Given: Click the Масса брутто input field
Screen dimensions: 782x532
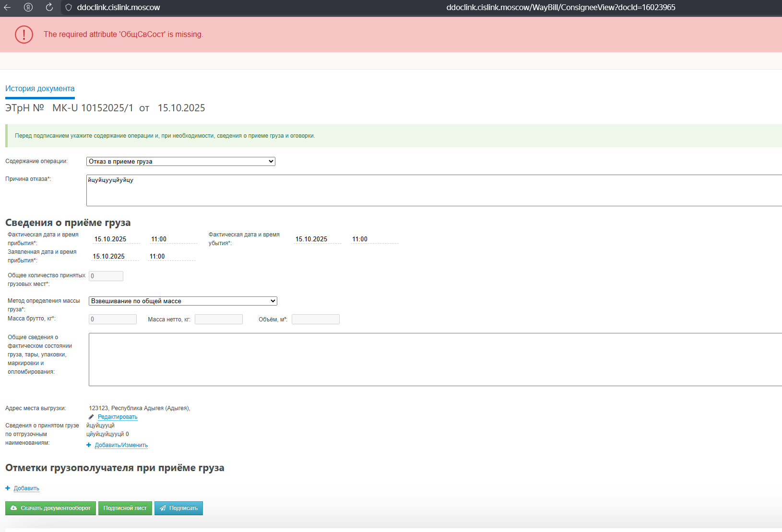Looking at the screenshot, I should (x=113, y=319).
